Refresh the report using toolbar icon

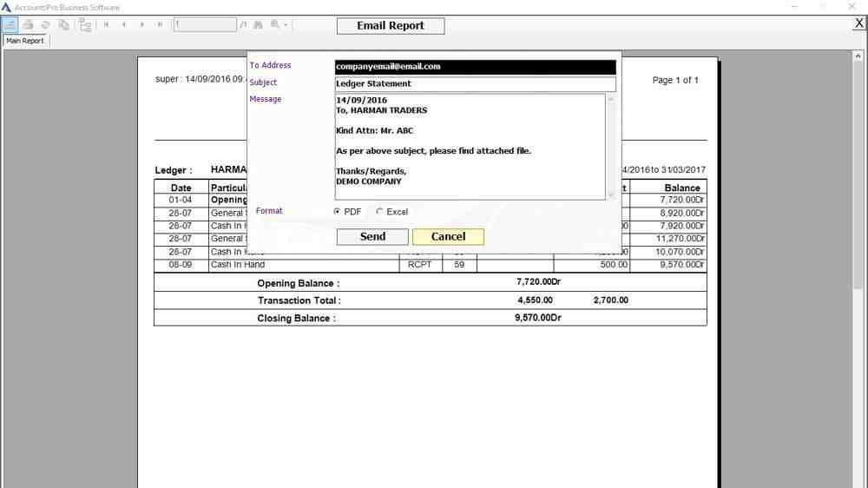point(46,25)
